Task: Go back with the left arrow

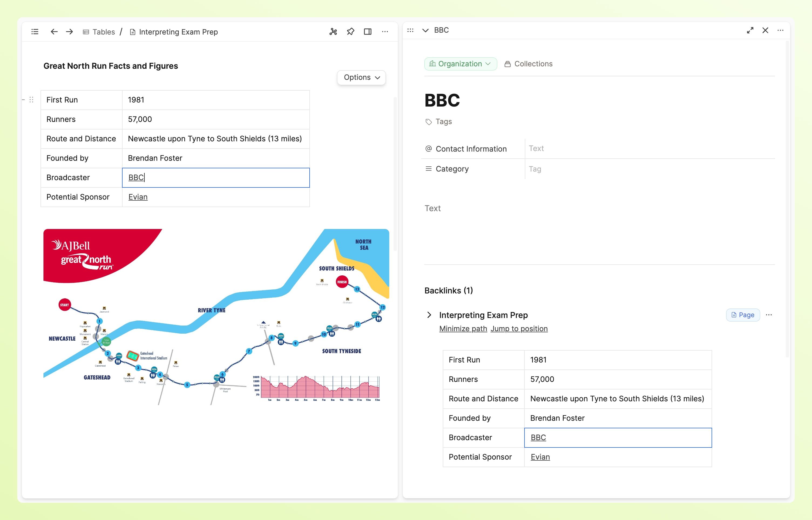Action: (54, 32)
